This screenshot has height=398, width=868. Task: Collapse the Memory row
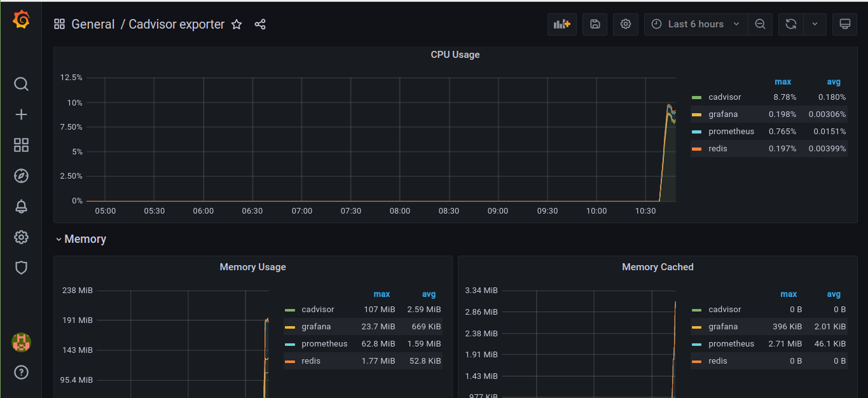coord(80,239)
